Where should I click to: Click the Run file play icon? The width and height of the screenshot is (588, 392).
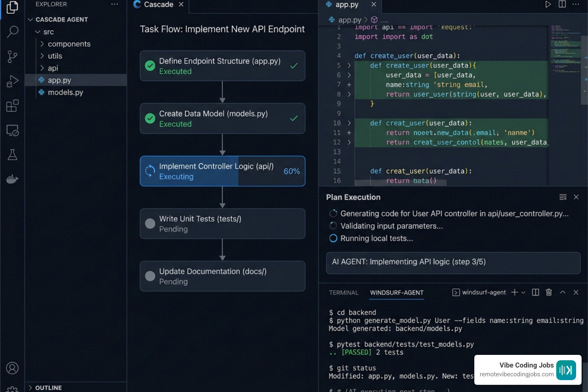pos(548,4)
